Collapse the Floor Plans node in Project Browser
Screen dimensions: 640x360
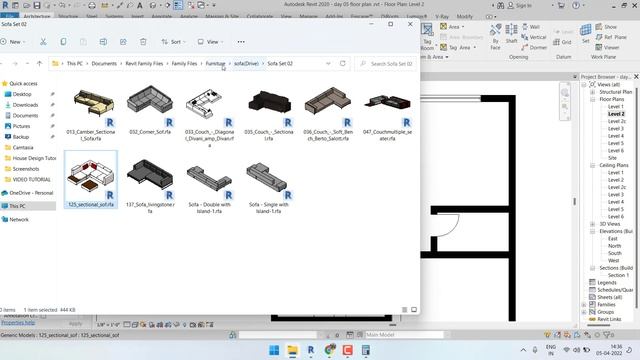(592, 99)
